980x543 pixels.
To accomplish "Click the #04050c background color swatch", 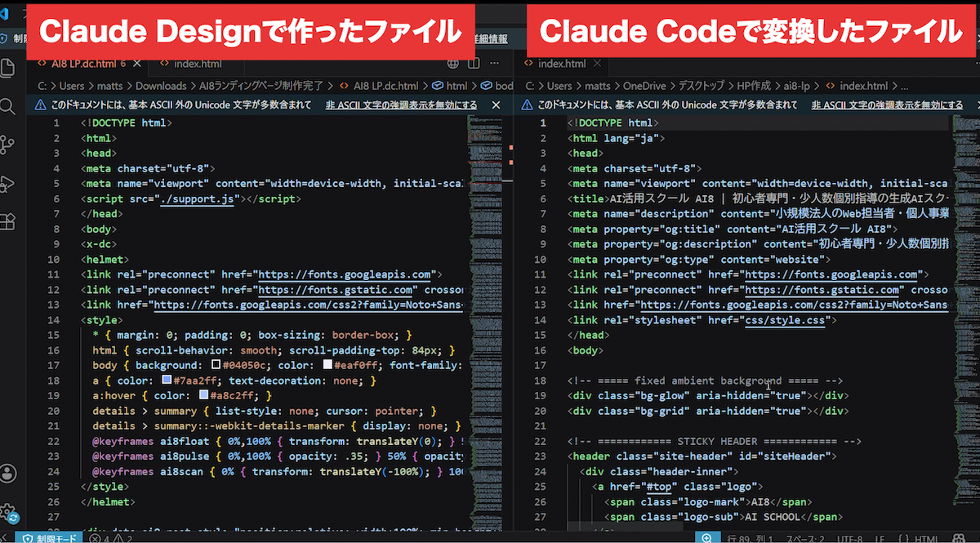I will pos(216,365).
